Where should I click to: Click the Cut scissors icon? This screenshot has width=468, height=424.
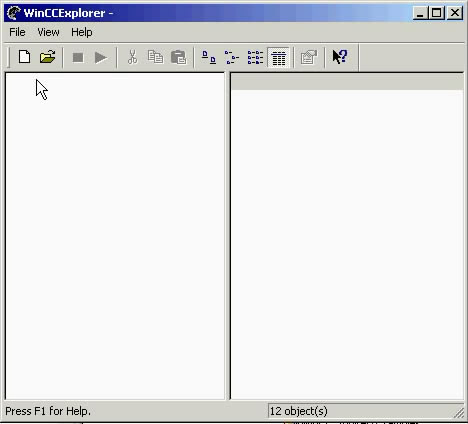click(x=132, y=57)
